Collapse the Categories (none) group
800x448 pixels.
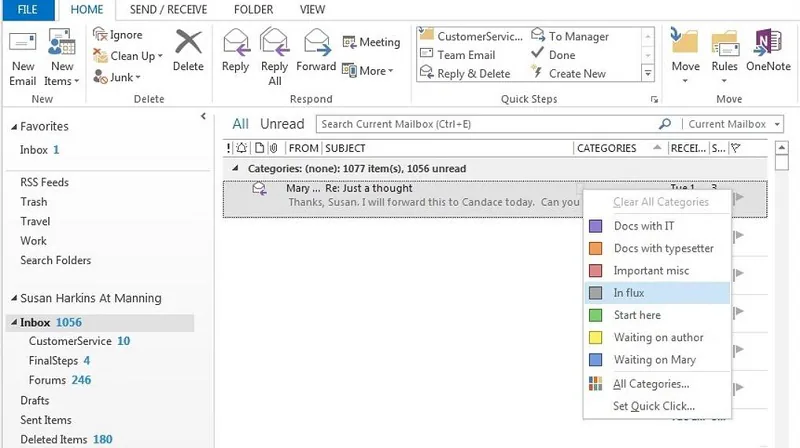pyautogui.click(x=237, y=169)
